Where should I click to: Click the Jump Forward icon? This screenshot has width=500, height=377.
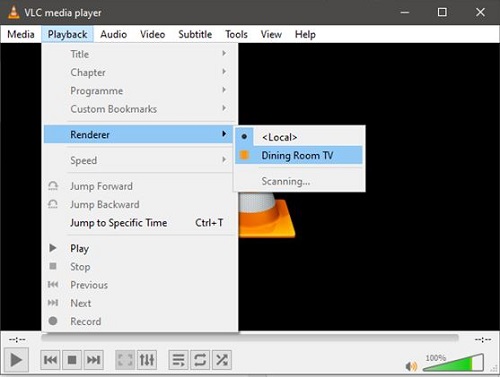pyautogui.click(x=53, y=186)
